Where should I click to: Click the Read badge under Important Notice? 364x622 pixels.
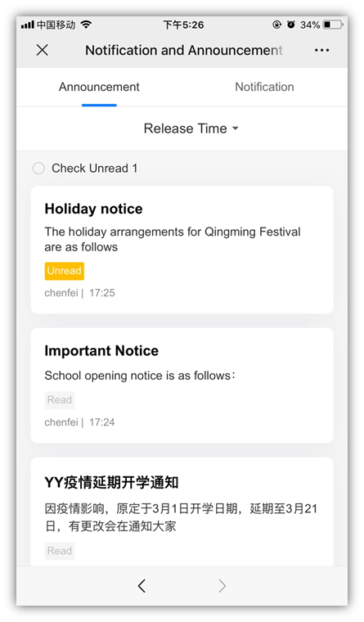(60, 400)
